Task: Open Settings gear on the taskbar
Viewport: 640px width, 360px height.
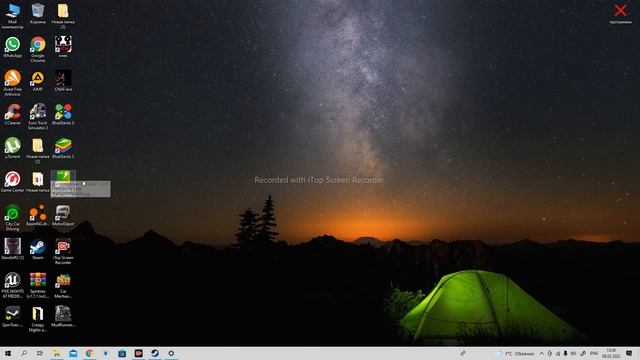Action: tap(171, 353)
